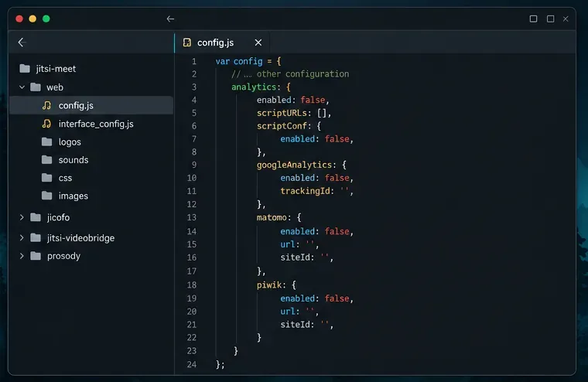The image size is (588, 382).
Task: Expand the prosody folder chevron
Action: point(22,256)
